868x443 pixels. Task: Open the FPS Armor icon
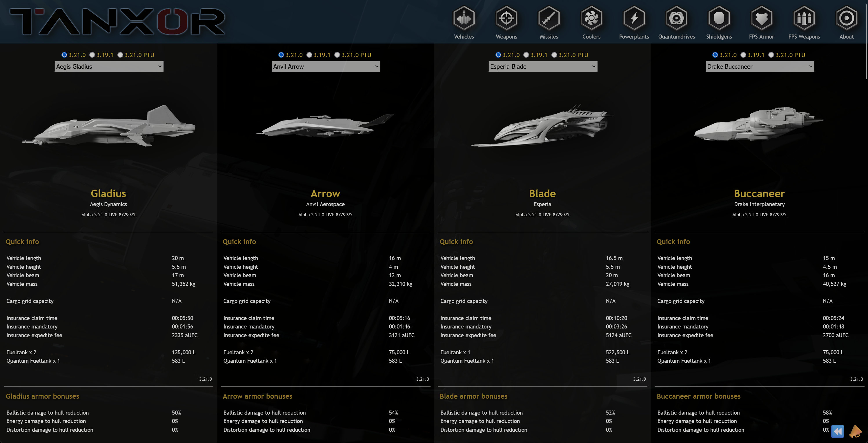(761, 18)
